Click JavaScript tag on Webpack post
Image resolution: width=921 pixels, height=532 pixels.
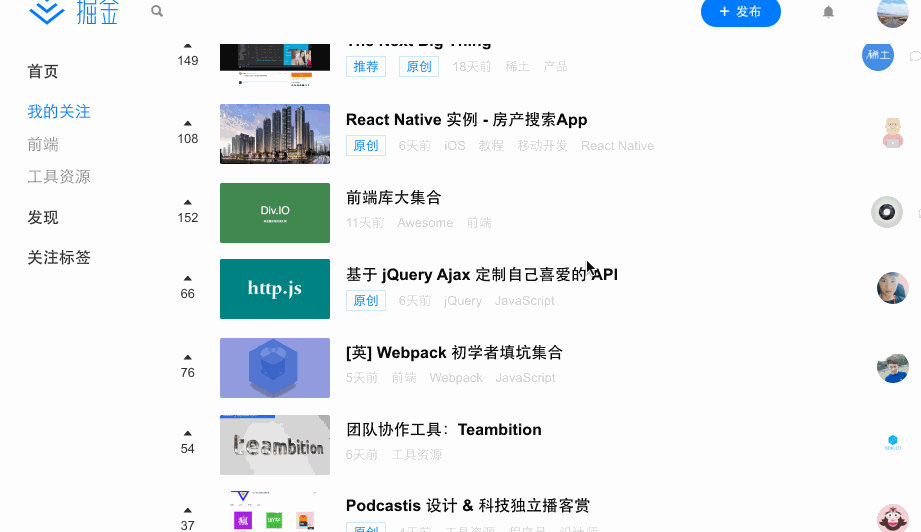pos(525,378)
